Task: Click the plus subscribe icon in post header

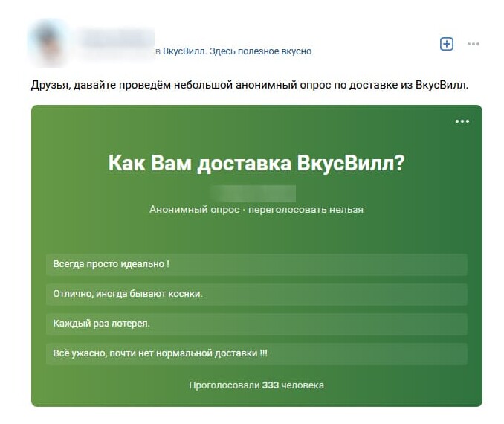Action: [447, 44]
